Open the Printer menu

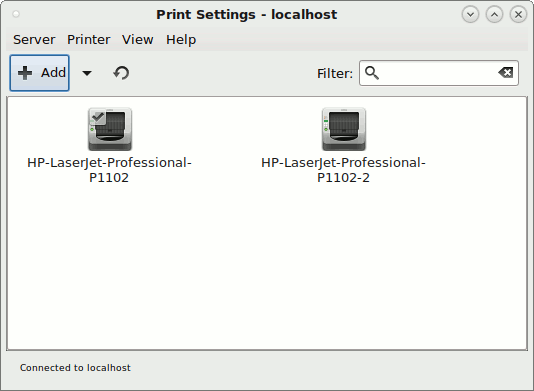89,40
